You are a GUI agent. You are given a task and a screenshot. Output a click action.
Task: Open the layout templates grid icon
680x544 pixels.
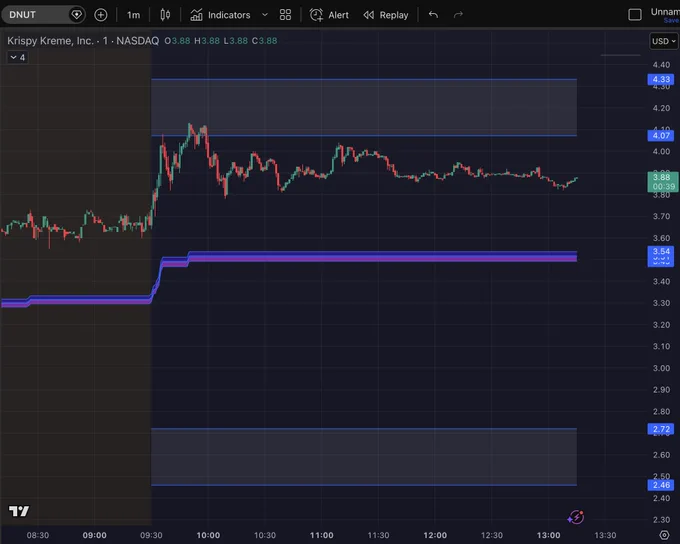pos(285,15)
